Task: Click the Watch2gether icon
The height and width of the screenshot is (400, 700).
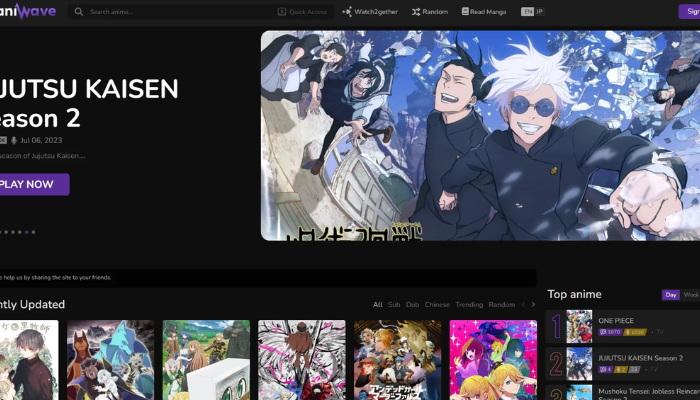Action: click(x=347, y=12)
